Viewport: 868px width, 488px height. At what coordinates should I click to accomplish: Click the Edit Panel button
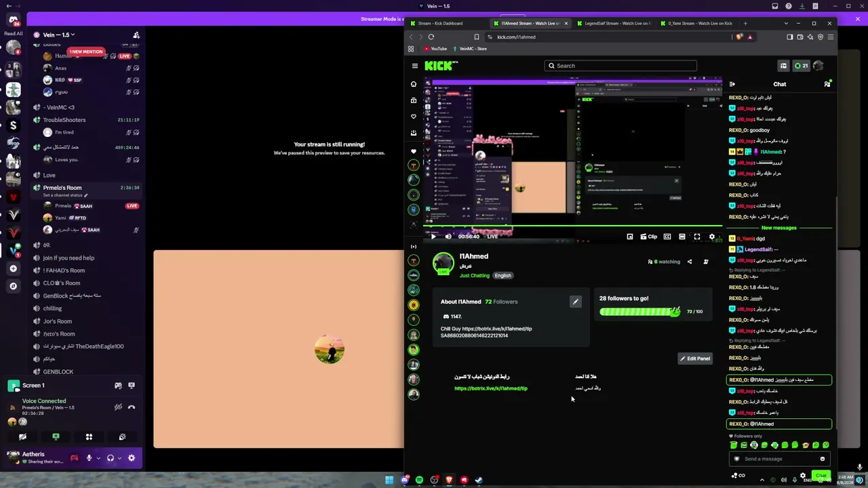click(695, 359)
